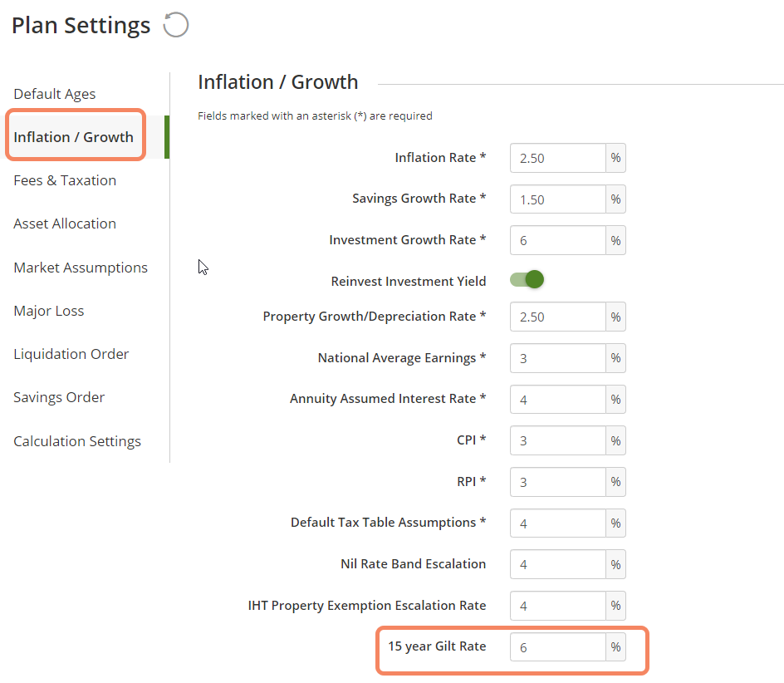
Task: Open the Default Ages section
Action: (55, 94)
